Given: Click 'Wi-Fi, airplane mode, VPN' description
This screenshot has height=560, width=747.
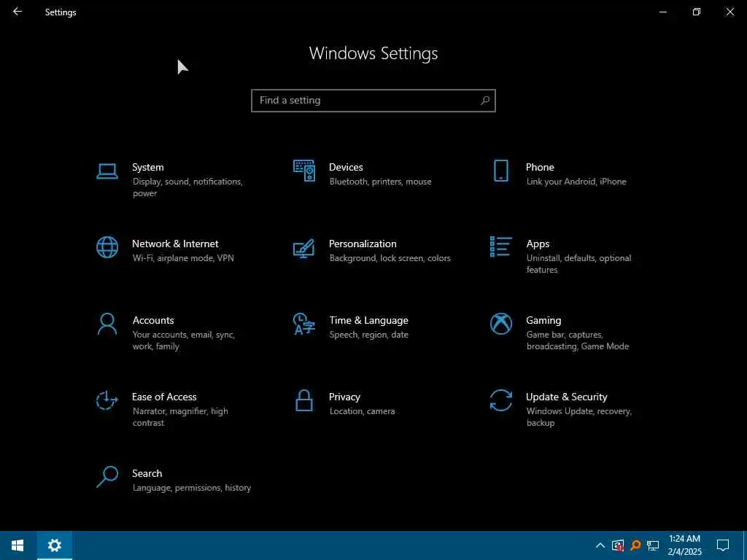Looking at the screenshot, I should pos(183,258).
